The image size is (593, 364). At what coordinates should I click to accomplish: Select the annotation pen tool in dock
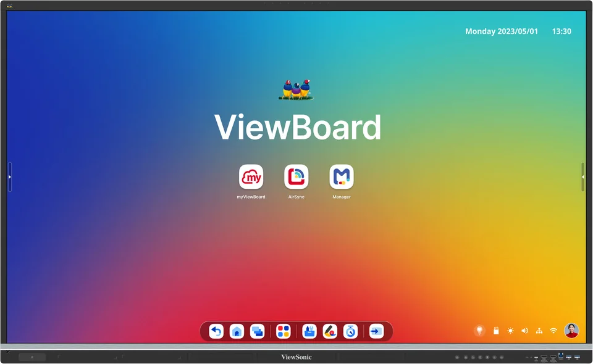coord(330,331)
